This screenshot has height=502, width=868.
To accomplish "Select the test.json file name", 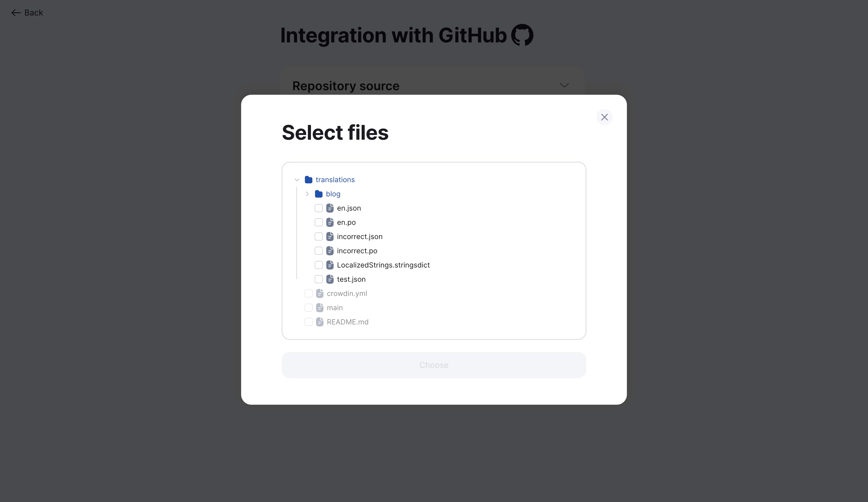I will click(351, 279).
